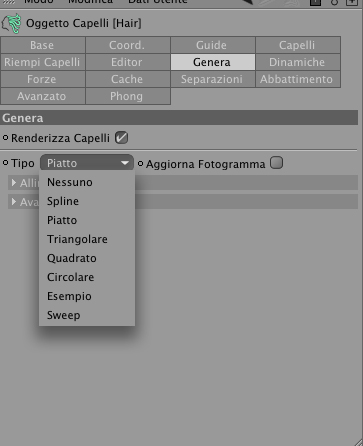Open the Riempi Capelli tab
The width and height of the screenshot is (363, 446).
[42, 62]
